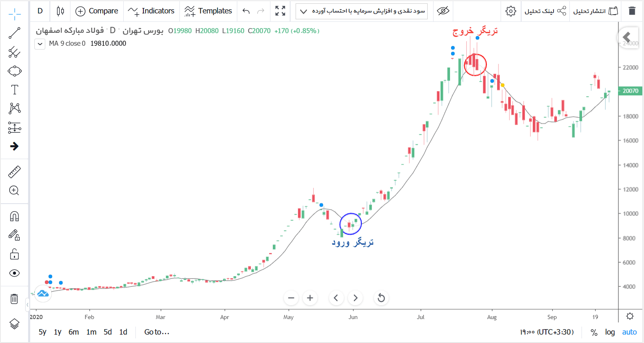Select the 1d date range
Image resolution: width=644 pixels, height=343 pixels.
click(123, 332)
